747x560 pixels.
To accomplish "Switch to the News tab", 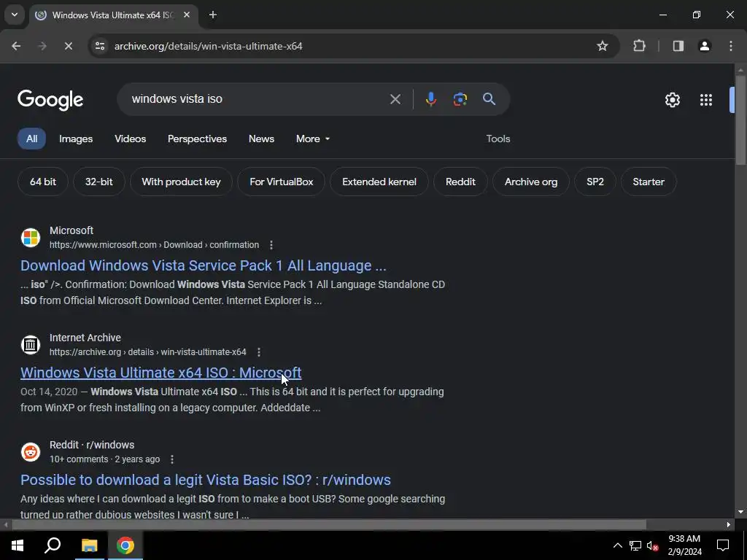I will [262, 139].
